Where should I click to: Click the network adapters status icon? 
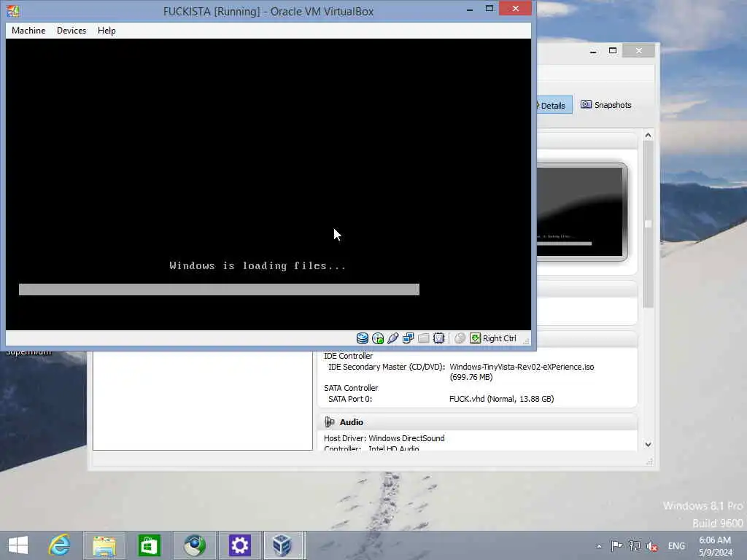(409, 338)
